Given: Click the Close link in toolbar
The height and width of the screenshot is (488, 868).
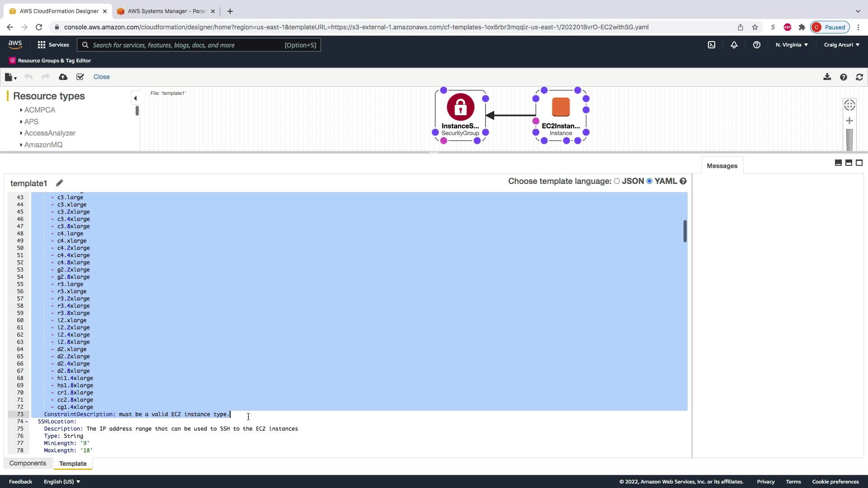Looking at the screenshot, I should tap(101, 77).
